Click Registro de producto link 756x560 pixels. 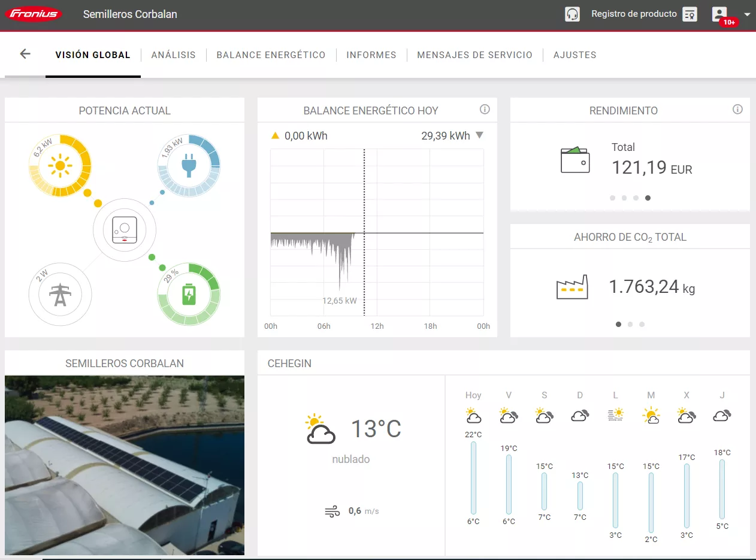(634, 14)
